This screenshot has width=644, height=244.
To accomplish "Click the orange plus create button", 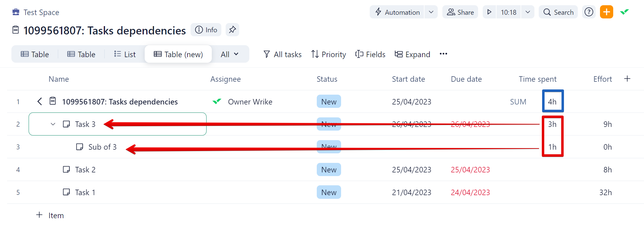I will tap(606, 12).
